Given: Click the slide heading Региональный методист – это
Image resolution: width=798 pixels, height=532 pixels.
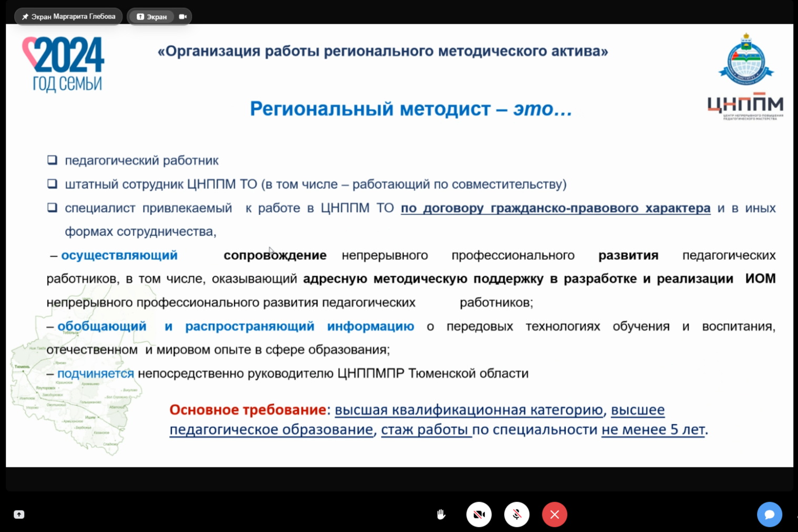Looking at the screenshot, I should click(411, 109).
